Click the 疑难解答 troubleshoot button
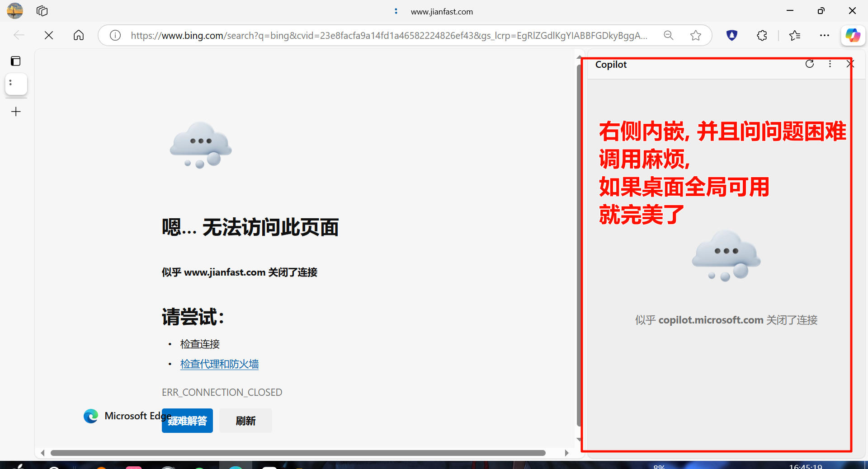868x469 pixels. pyautogui.click(x=187, y=421)
